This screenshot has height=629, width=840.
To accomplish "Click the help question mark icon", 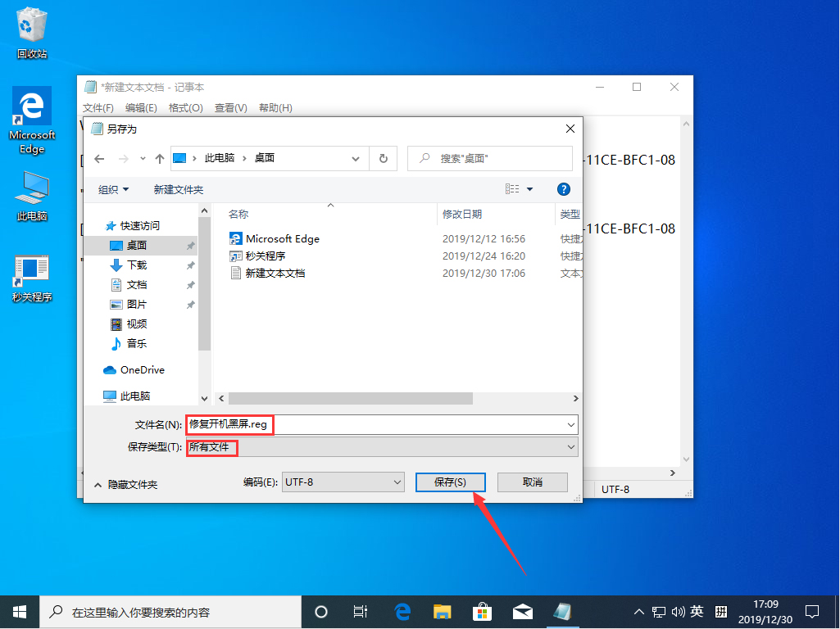I will click(564, 188).
